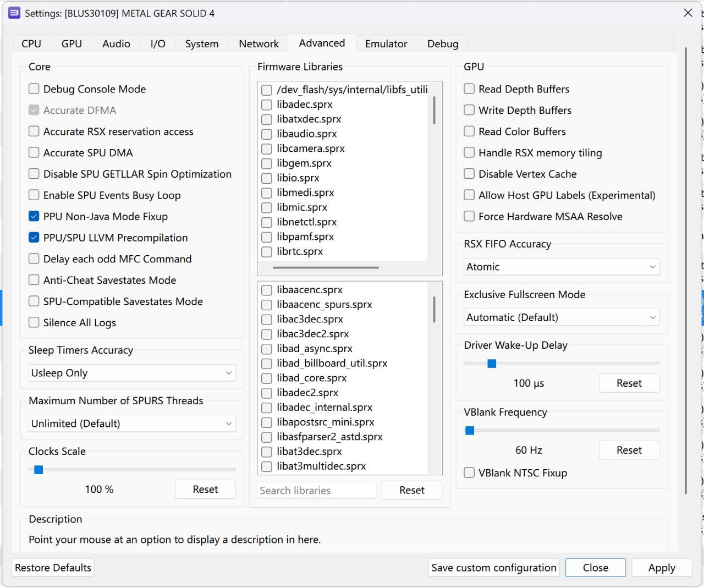The width and height of the screenshot is (704, 588).
Task: Open Sleep Timers Accuracy dropdown
Action: [132, 373]
